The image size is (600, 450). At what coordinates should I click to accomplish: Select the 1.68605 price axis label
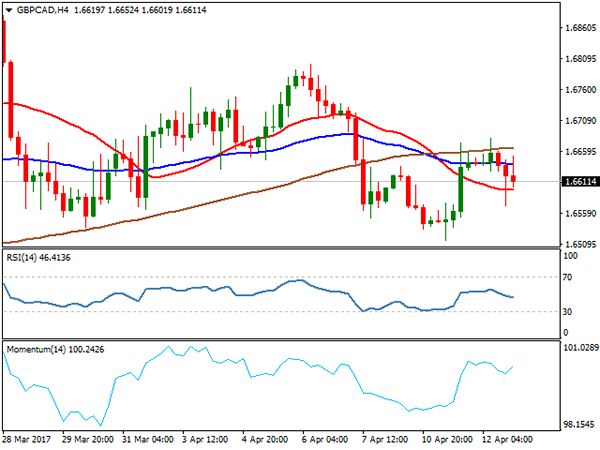click(580, 28)
